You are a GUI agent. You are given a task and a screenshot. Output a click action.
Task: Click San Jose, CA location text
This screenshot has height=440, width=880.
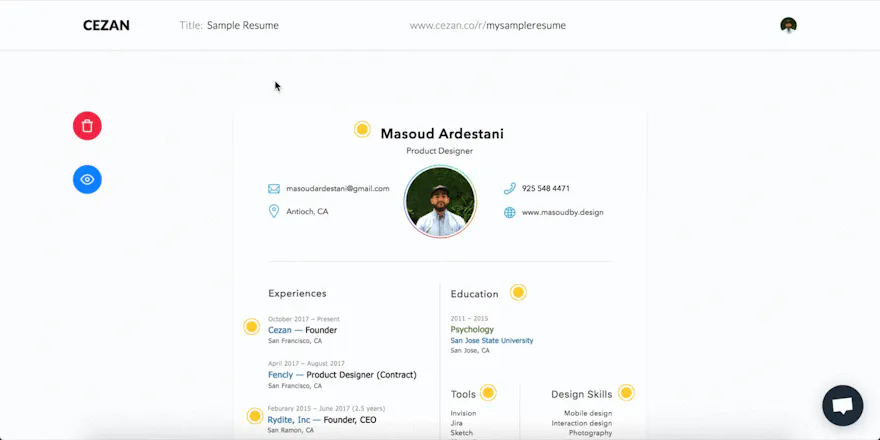tap(470, 350)
